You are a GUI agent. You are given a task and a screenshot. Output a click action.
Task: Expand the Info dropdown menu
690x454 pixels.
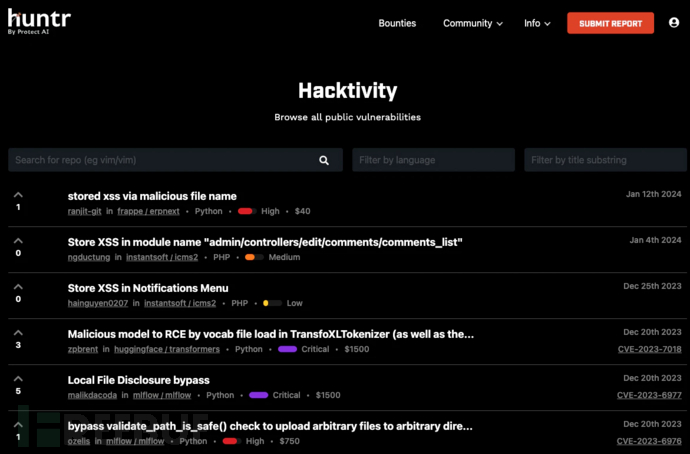click(x=537, y=23)
